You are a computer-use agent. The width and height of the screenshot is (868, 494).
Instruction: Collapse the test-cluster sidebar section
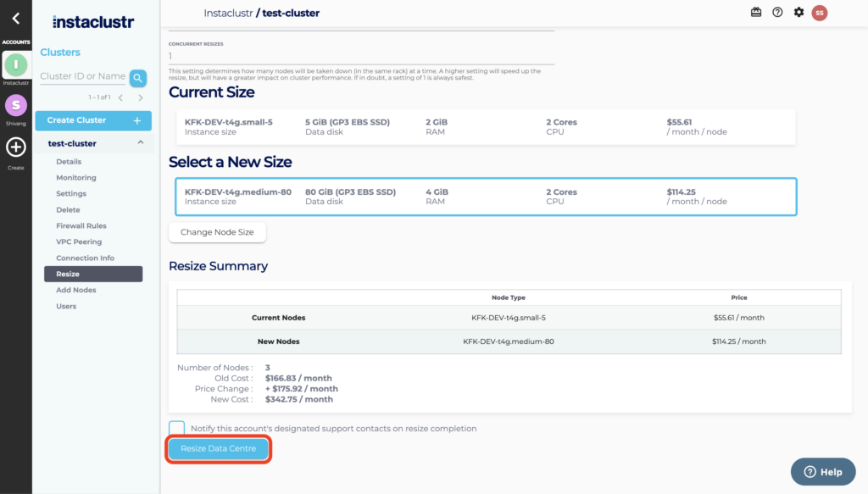(140, 143)
